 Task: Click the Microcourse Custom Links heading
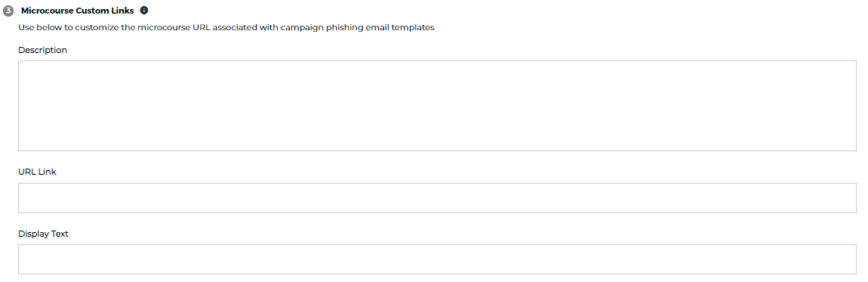[78, 11]
